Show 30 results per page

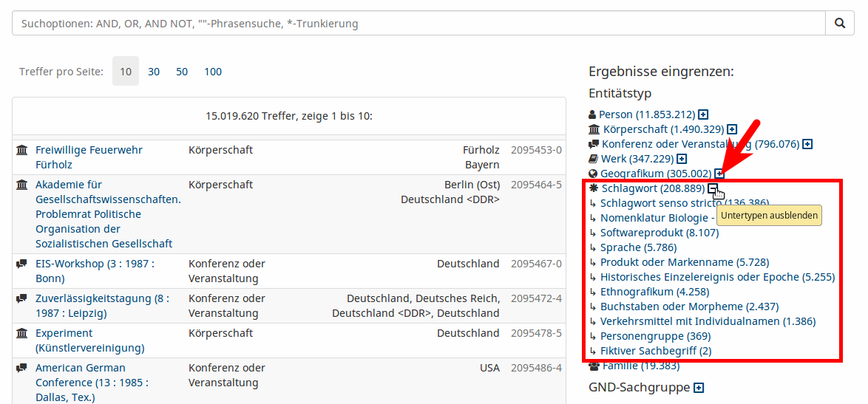(154, 72)
